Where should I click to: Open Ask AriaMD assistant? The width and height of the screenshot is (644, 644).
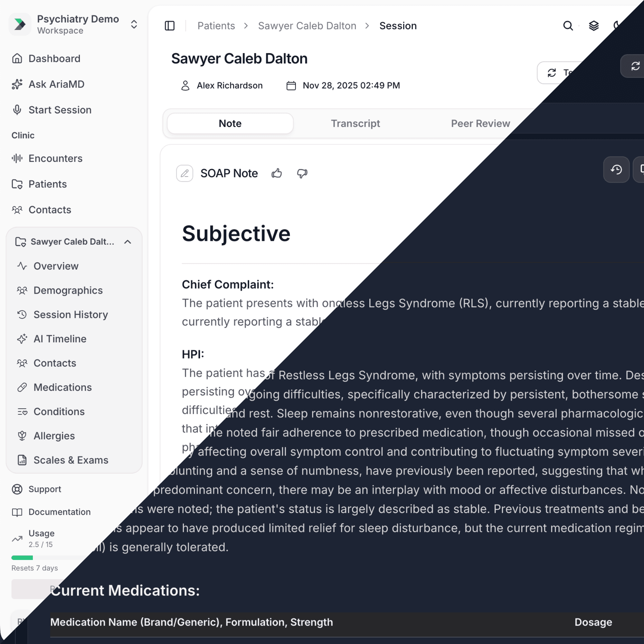pyautogui.click(x=56, y=84)
